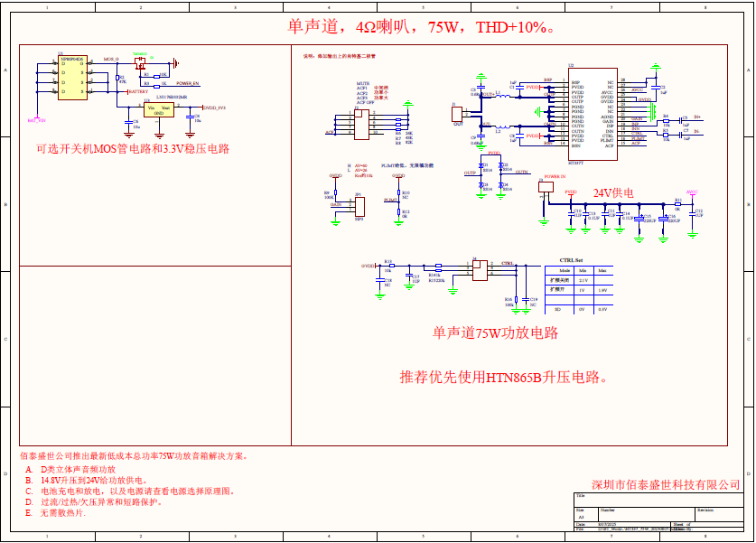
Task: Select the CTRL Set table header
Action: [x=572, y=260]
